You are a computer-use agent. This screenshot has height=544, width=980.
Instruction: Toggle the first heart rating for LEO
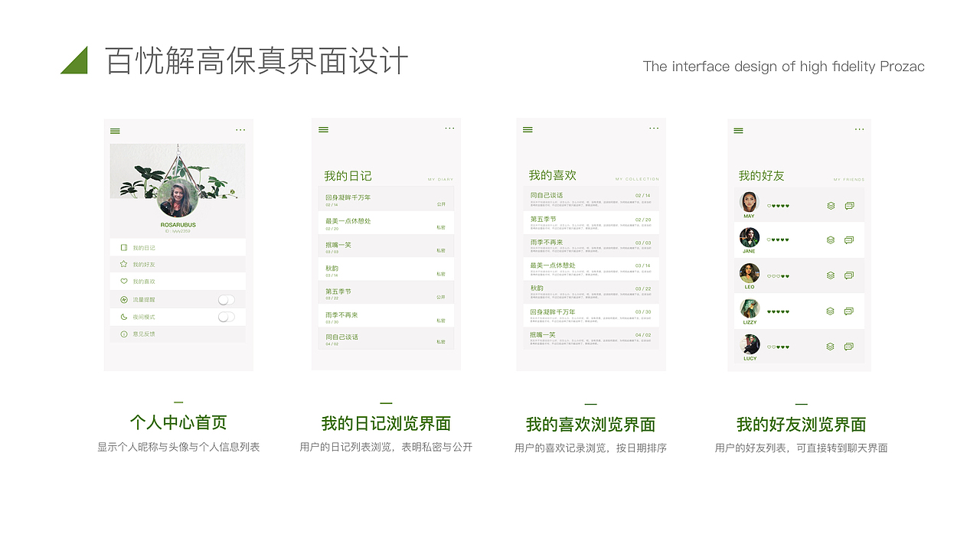coord(768,275)
